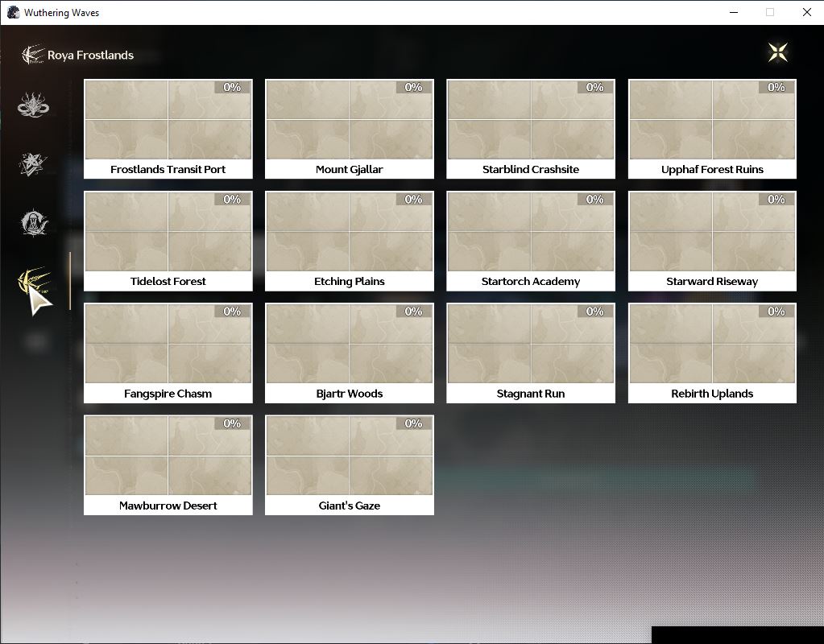Open the Mawburrow Desert card

(168, 464)
